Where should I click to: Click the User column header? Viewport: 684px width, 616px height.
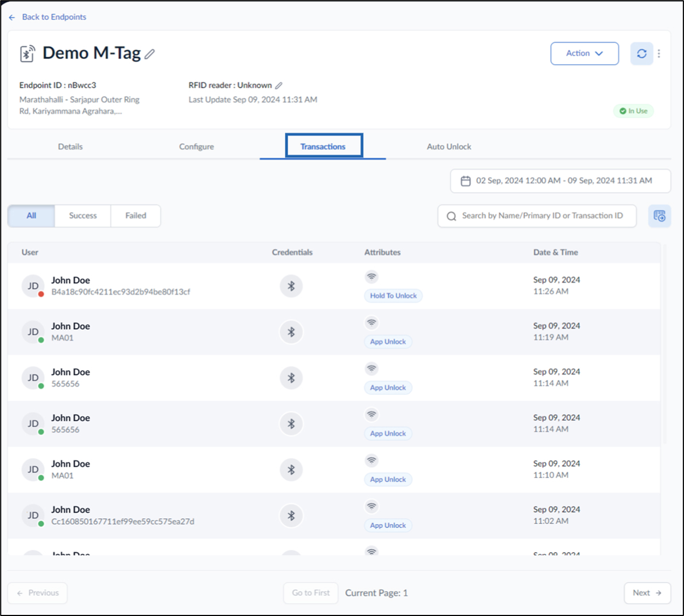[30, 253]
